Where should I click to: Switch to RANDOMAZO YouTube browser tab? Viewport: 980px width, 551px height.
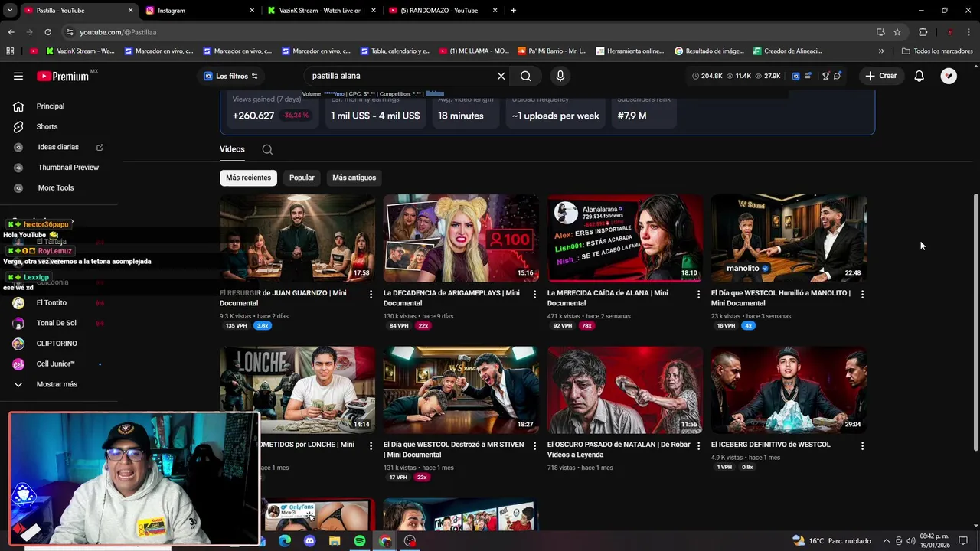(x=443, y=11)
